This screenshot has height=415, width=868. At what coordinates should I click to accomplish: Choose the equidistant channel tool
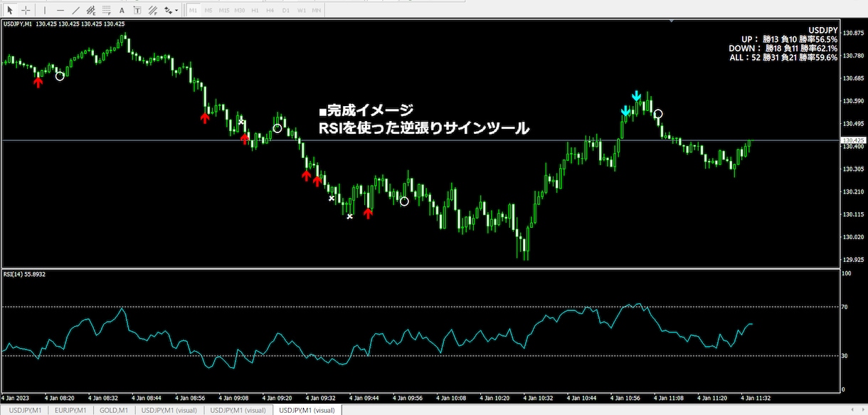point(91,11)
